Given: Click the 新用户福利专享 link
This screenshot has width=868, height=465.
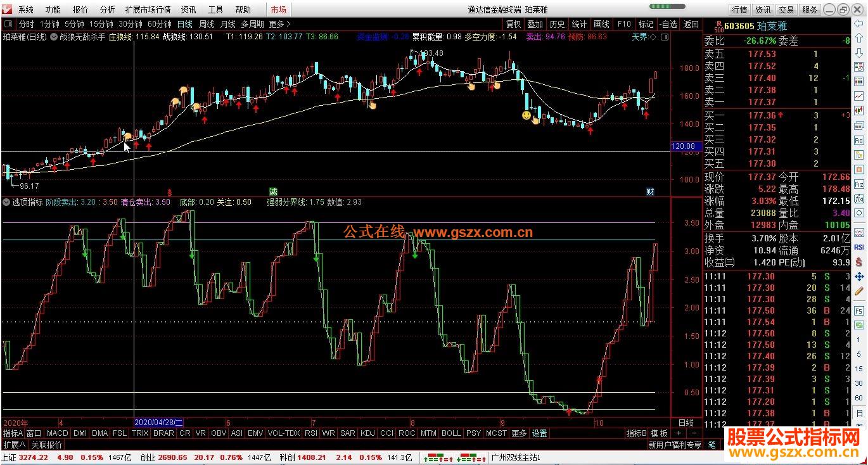Looking at the screenshot, I should coord(675,445).
